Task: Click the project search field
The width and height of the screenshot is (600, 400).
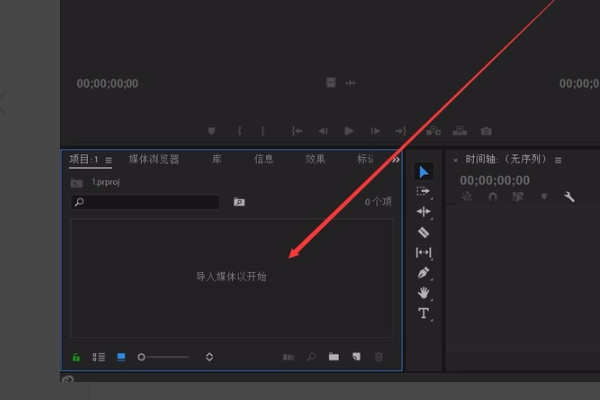Action: (145, 202)
